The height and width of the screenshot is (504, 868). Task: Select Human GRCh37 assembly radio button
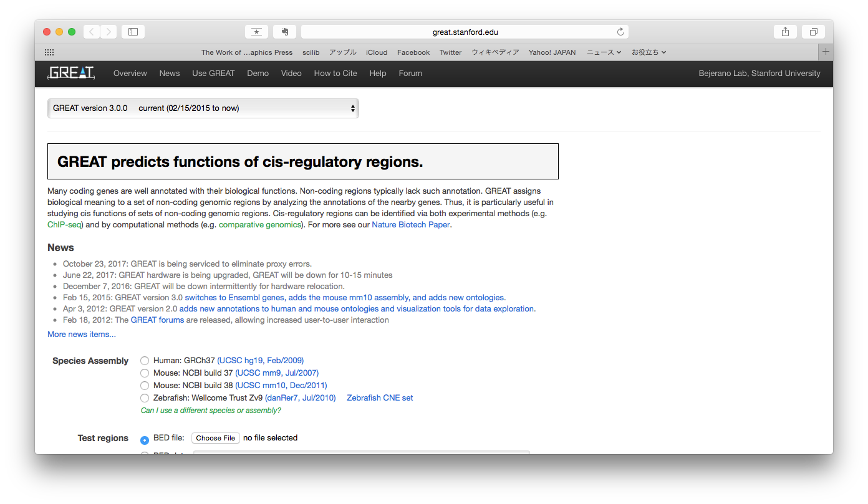[145, 361]
